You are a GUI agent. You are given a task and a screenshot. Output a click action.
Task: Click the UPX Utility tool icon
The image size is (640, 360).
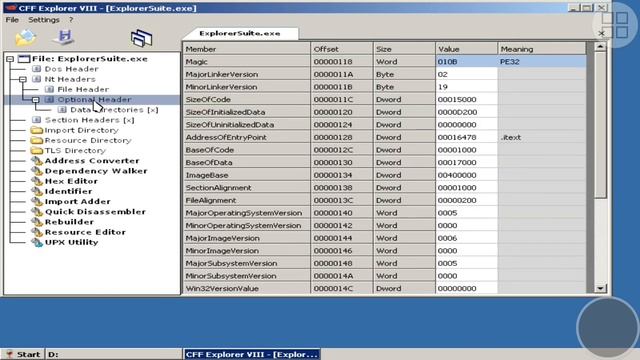[x=37, y=242]
